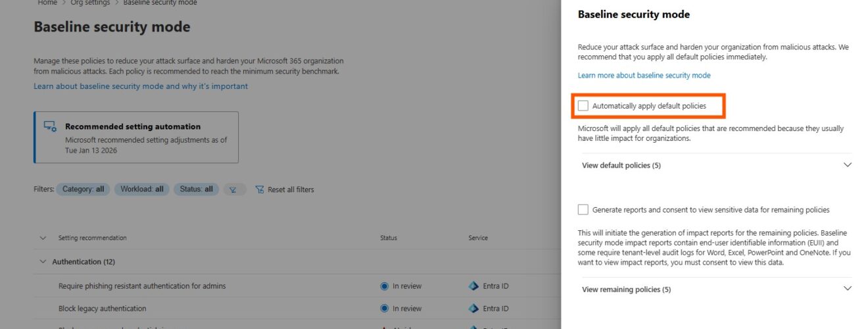The width and height of the screenshot is (868, 329).
Task: Click Entra ID icon in phishing resistant row
Action: pyautogui.click(x=473, y=286)
